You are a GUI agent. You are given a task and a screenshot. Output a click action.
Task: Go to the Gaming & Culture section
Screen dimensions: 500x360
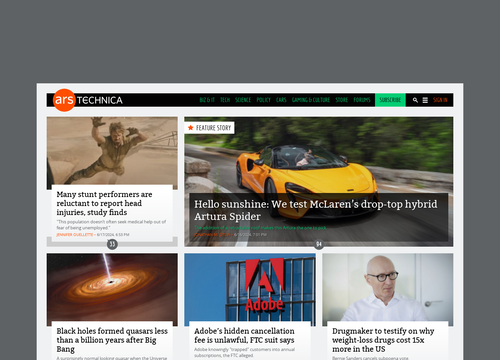311,100
